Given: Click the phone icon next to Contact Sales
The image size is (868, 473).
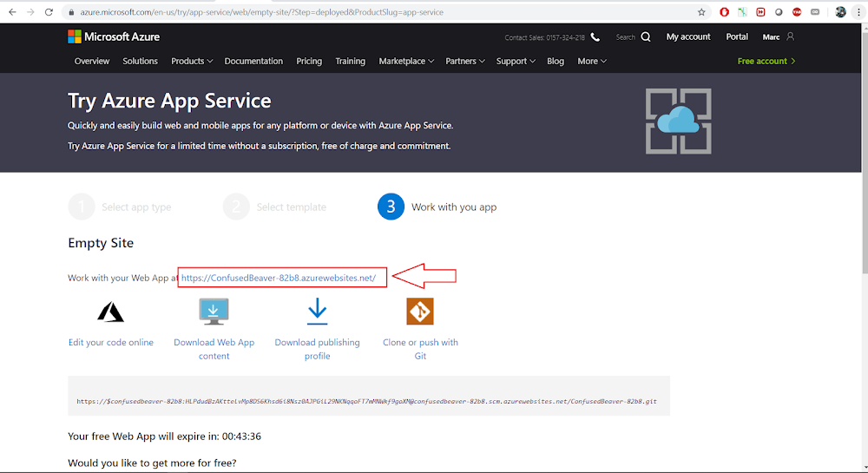Looking at the screenshot, I should pyautogui.click(x=595, y=37).
